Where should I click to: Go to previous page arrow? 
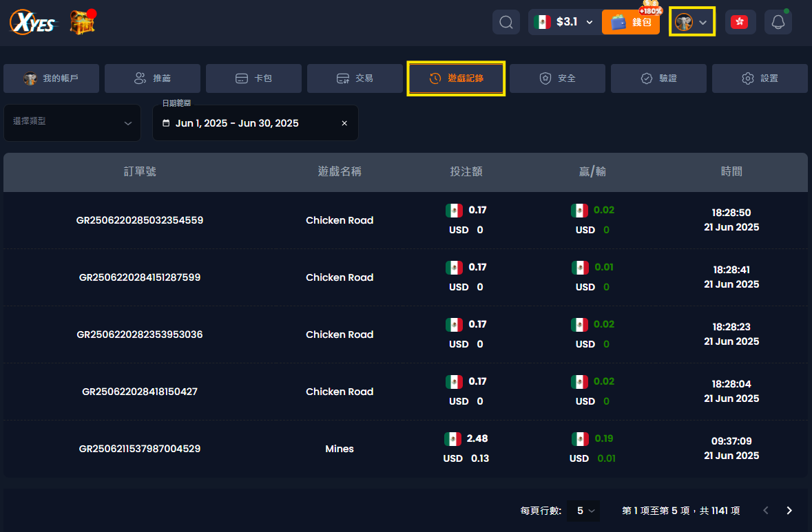tap(766, 511)
